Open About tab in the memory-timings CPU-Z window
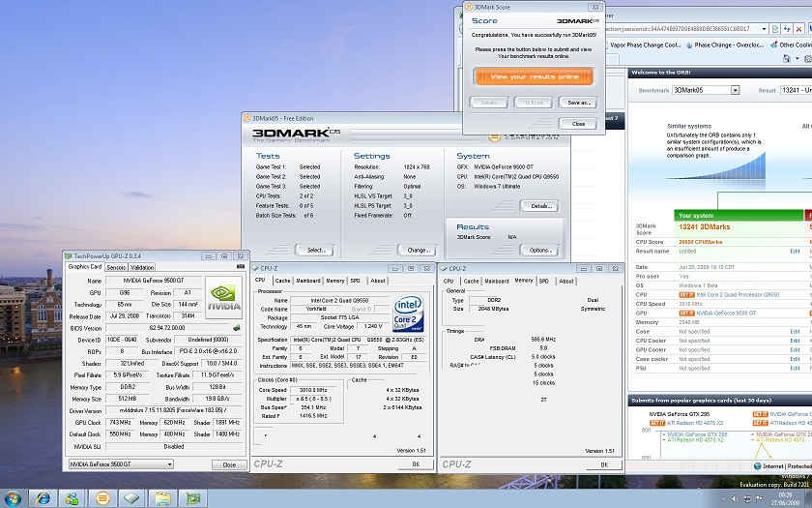Viewport: 812px width, 508px height. pyautogui.click(x=566, y=281)
